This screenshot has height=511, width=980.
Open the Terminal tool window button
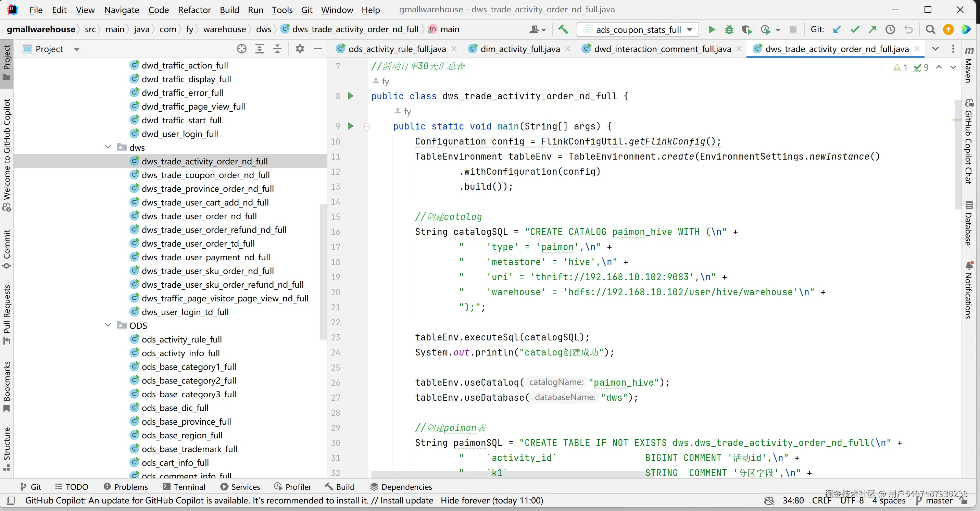tap(184, 487)
